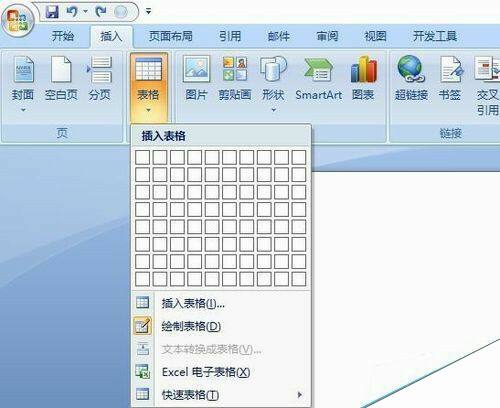Open the 邮件 tab

click(279, 36)
